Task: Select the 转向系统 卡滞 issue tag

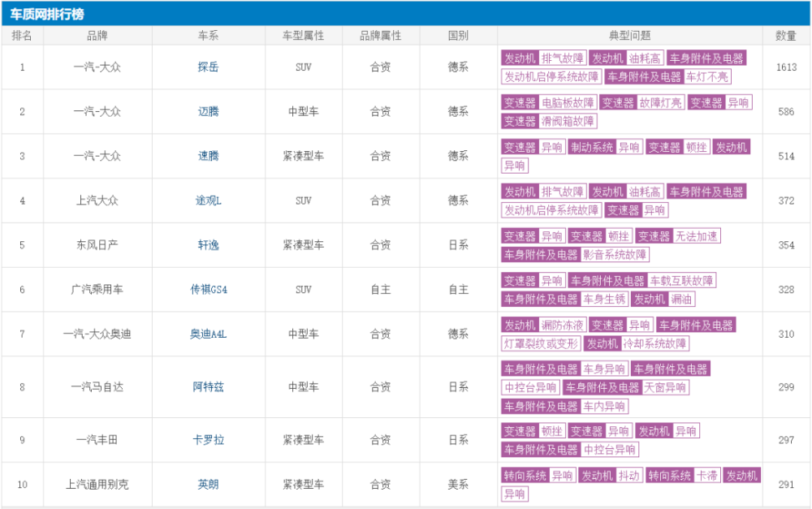Action: click(x=683, y=476)
